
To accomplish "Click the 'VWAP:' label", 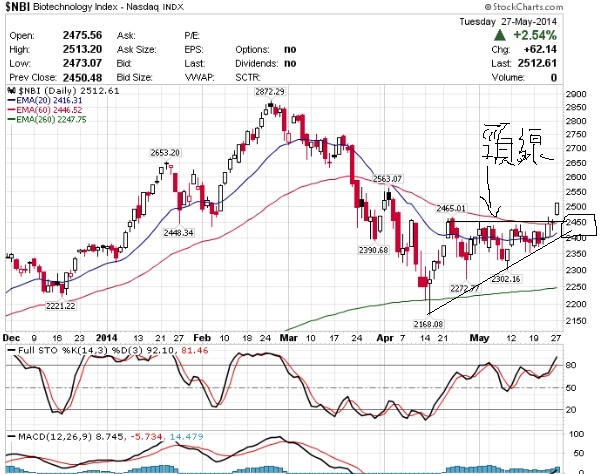I will click(199, 78).
